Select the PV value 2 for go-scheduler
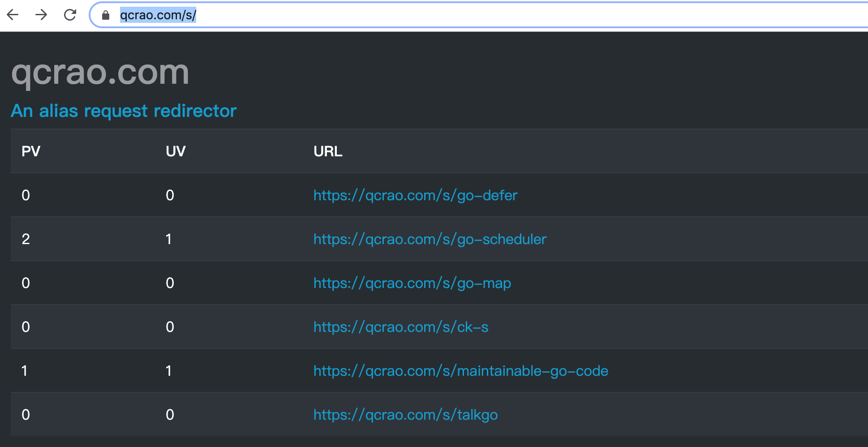This screenshot has width=868, height=447. pos(26,239)
